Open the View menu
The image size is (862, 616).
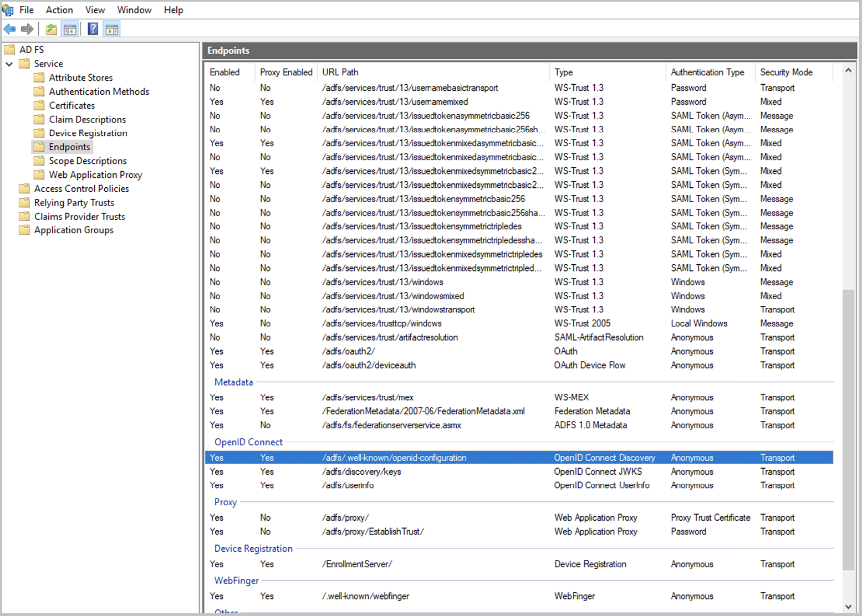coord(95,9)
